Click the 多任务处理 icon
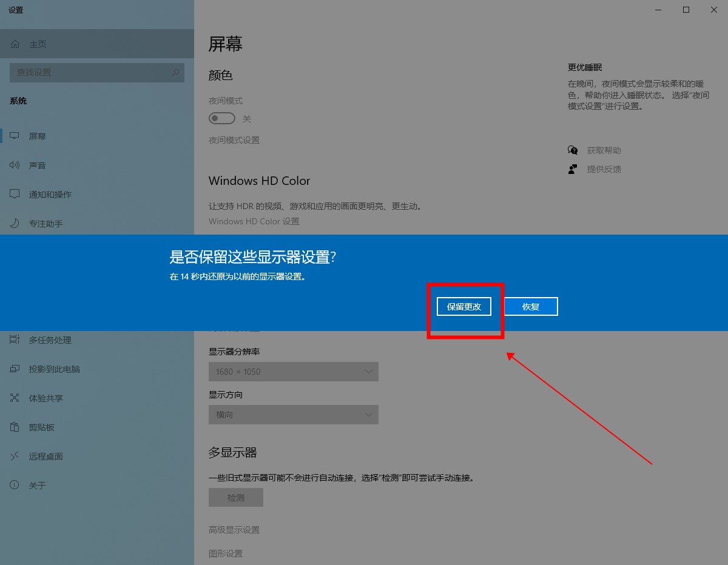This screenshot has width=728, height=565. pos(15,340)
